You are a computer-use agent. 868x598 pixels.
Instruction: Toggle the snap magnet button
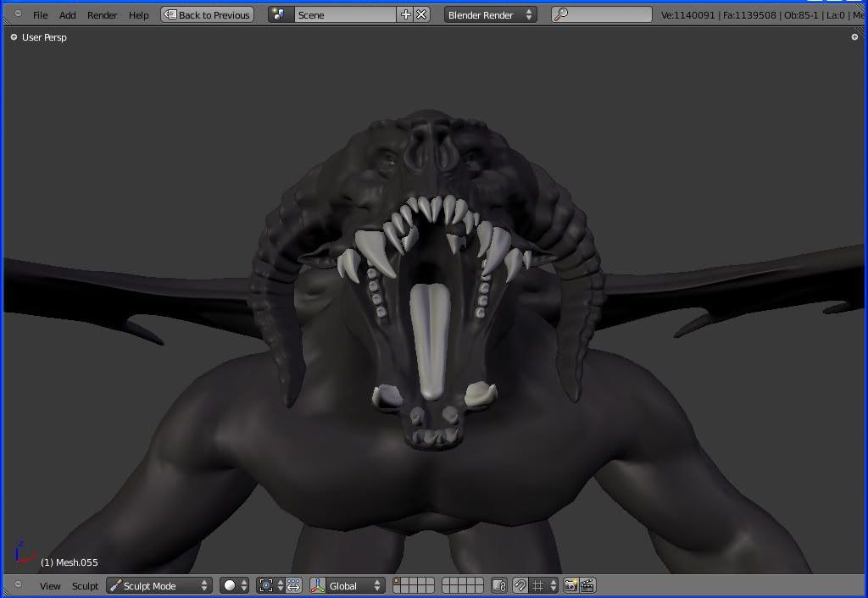(520, 585)
